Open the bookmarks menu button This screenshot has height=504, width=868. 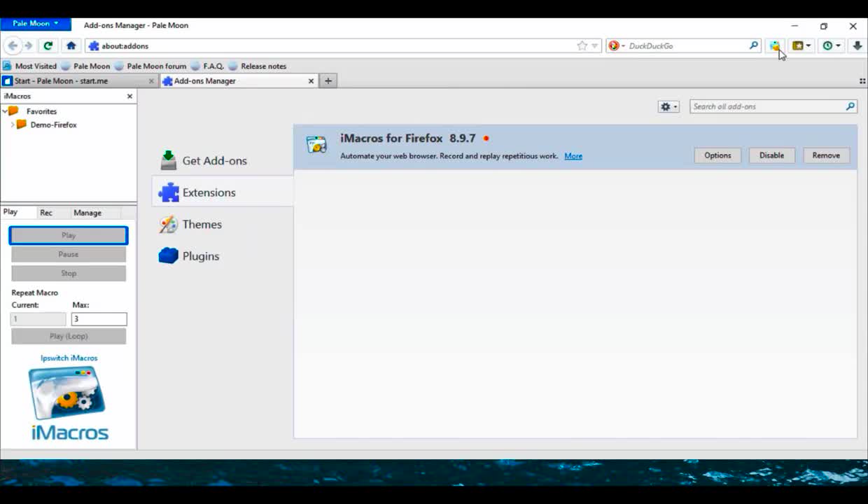(801, 45)
